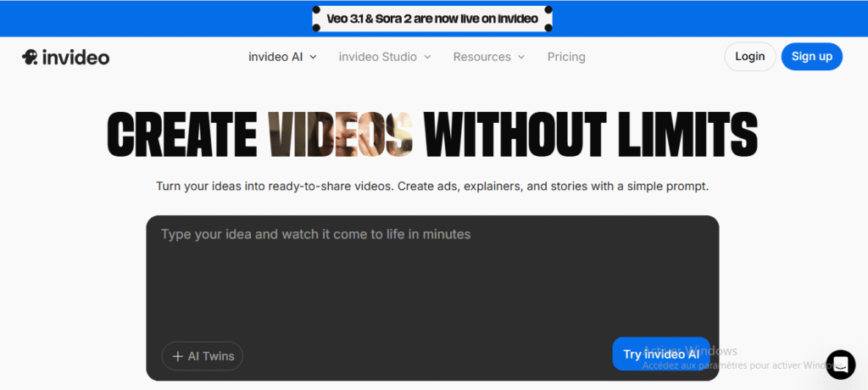The width and height of the screenshot is (868, 390).
Task: Click the plus icon in AI Twins
Action: coord(177,356)
